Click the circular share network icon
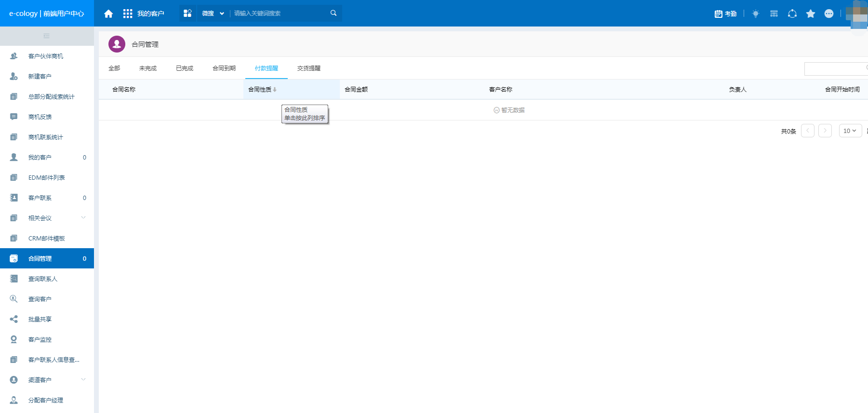 point(792,13)
